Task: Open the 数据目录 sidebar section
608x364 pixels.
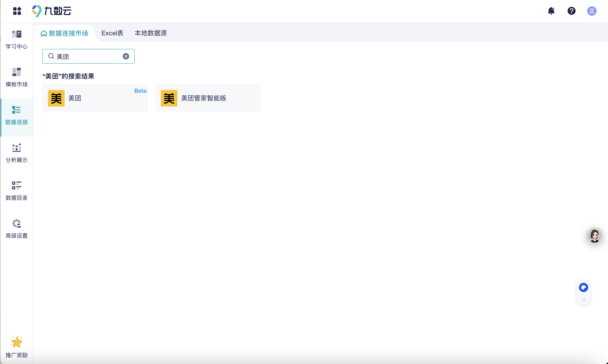Action: 16,191
